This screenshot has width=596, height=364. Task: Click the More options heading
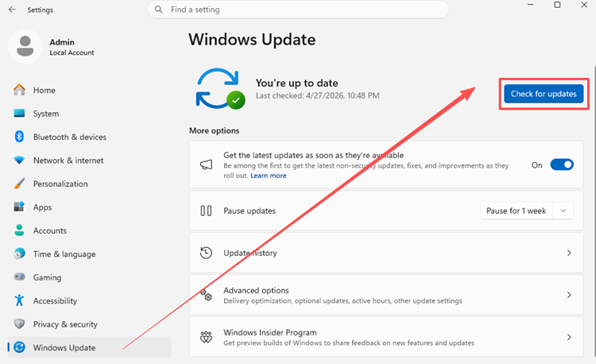tap(215, 130)
